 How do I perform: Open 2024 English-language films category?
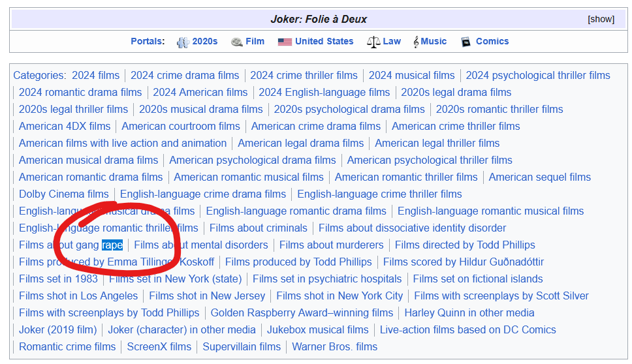point(324,92)
